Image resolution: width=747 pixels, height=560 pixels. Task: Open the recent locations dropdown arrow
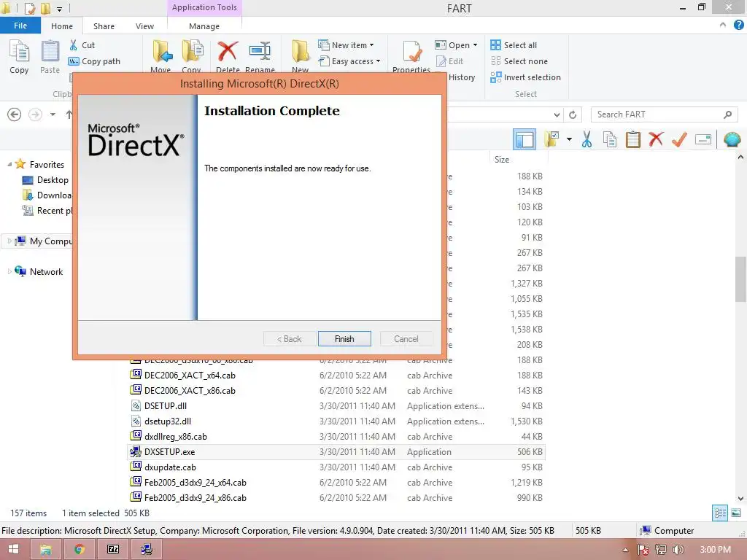53,114
